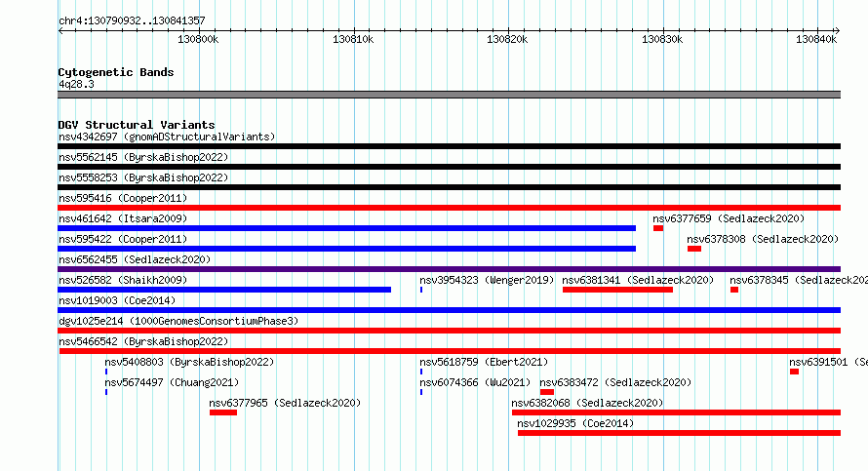Click the 130800k ruler marker

pos(198,39)
